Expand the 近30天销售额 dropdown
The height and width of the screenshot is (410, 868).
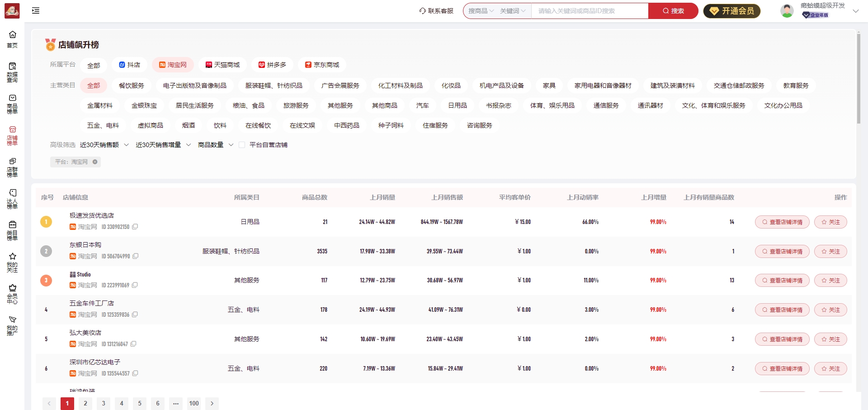(x=104, y=145)
